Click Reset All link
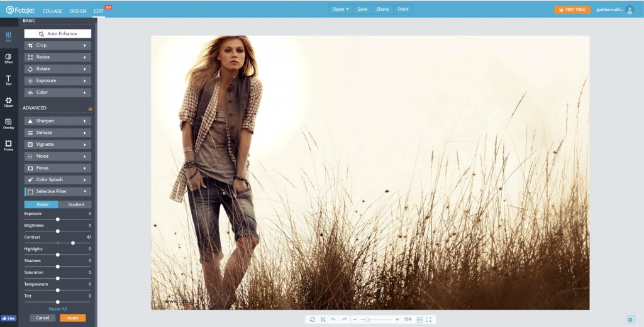644x327 pixels. tap(57, 309)
